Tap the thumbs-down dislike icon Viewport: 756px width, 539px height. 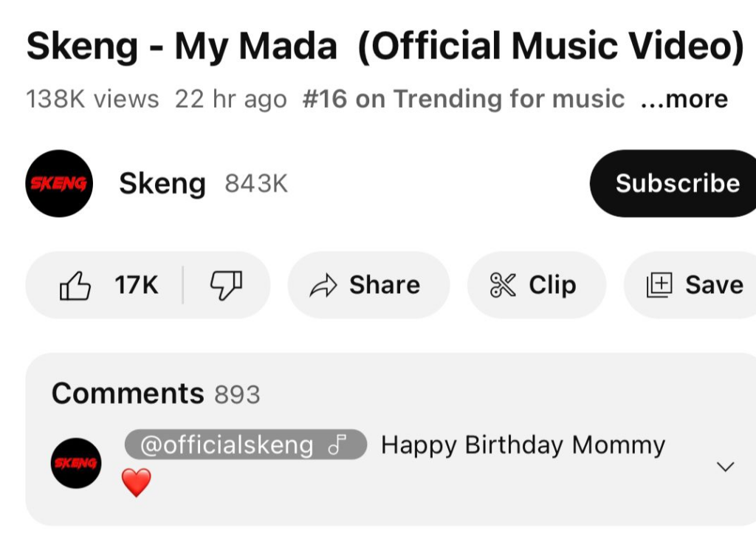click(226, 286)
